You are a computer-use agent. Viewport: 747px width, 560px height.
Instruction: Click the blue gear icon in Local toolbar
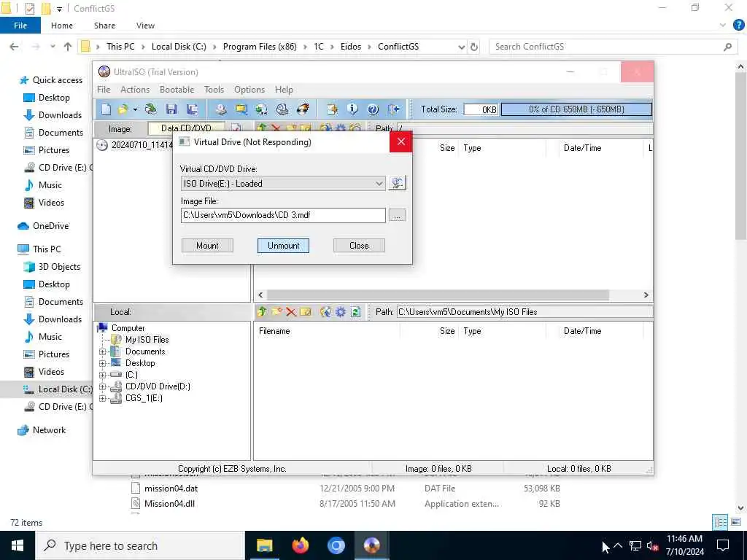[341, 312]
